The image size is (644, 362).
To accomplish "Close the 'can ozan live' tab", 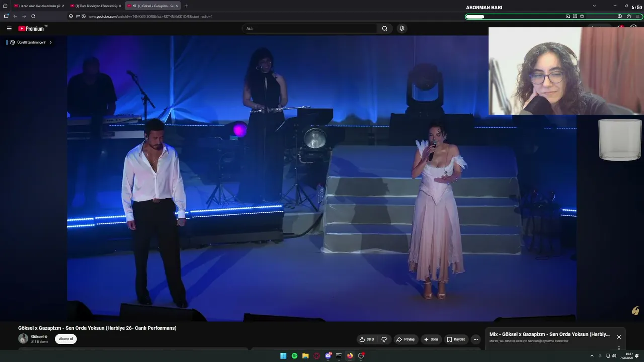I will pyautogui.click(x=63, y=6).
